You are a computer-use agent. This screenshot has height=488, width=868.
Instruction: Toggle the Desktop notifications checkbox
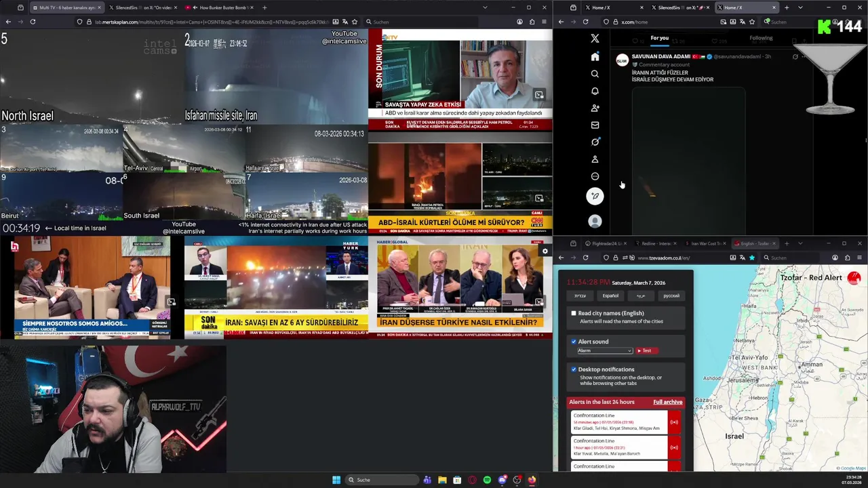click(x=574, y=369)
